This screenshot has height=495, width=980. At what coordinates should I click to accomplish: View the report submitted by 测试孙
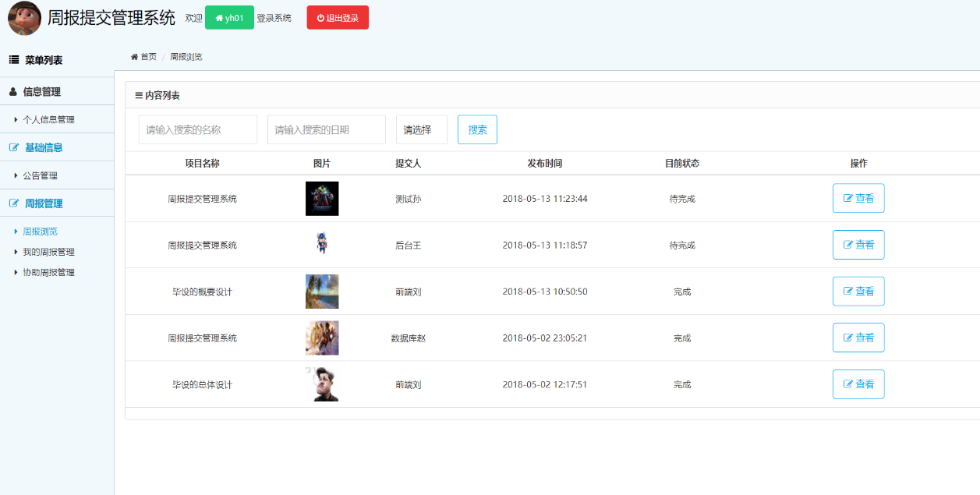(x=858, y=198)
